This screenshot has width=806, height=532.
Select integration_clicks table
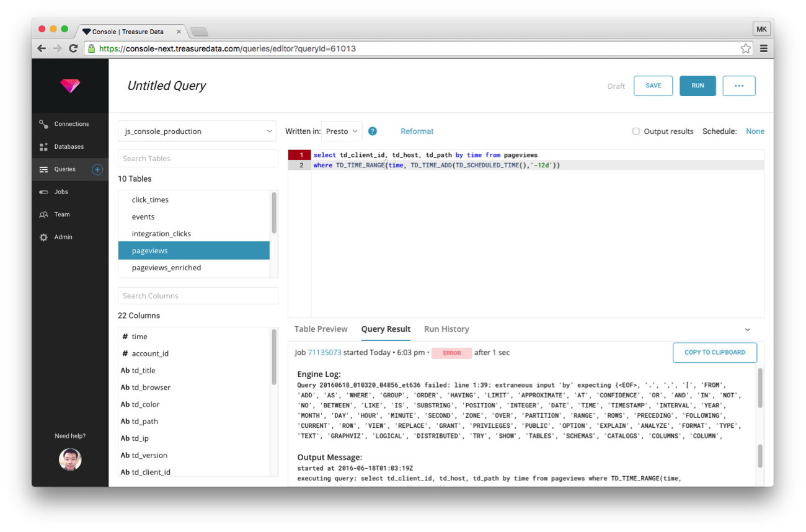tap(193, 234)
